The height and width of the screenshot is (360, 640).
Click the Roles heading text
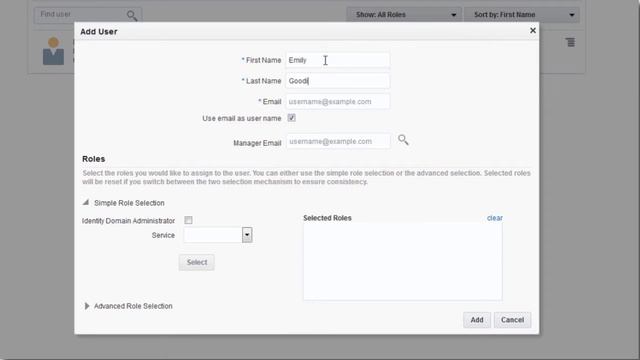[x=93, y=159]
